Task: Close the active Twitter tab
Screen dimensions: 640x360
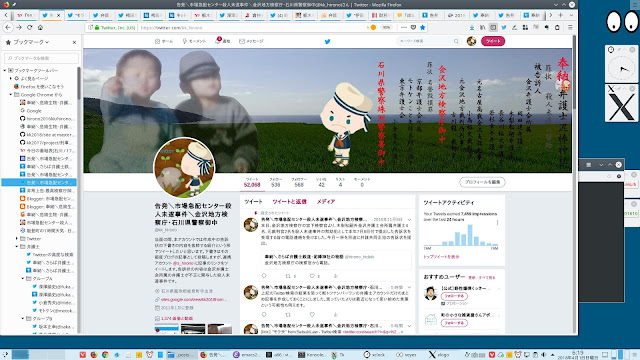Action: (58, 16)
